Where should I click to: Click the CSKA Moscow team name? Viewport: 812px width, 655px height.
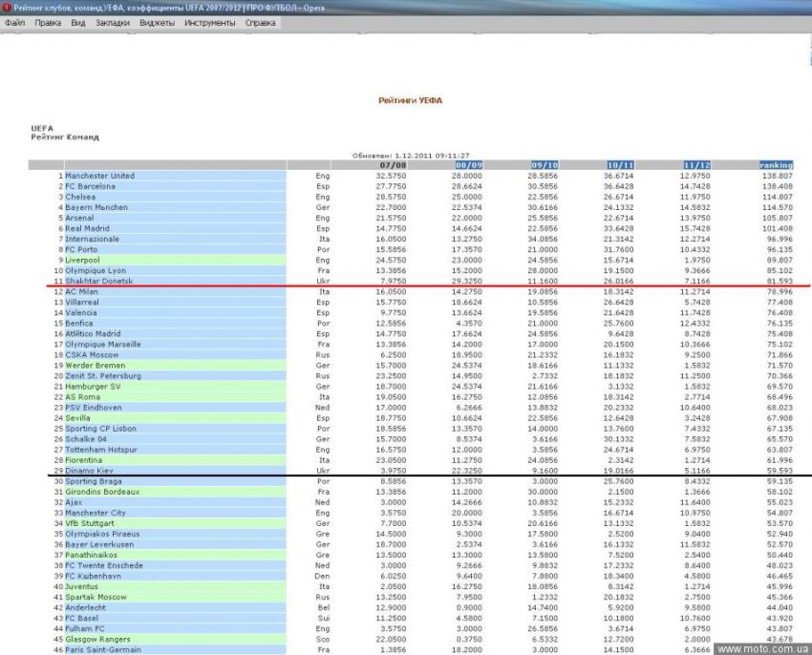[92, 354]
